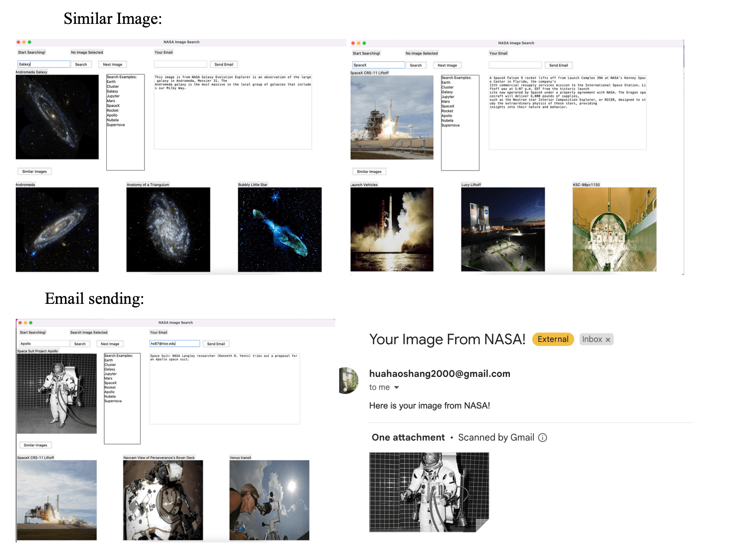This screenshot has height=560, width=729.
Task: Focus the search field containing 'Galaxy'
Action: [44, 64]
